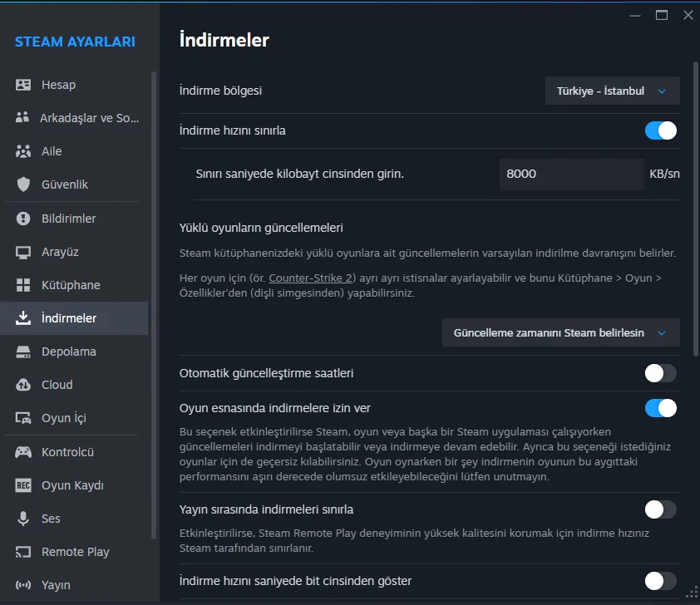Turn off Oyun esnasında indirmelere izin ver
Viewport: 700px width, 605px height.
[x=661, y=408]
